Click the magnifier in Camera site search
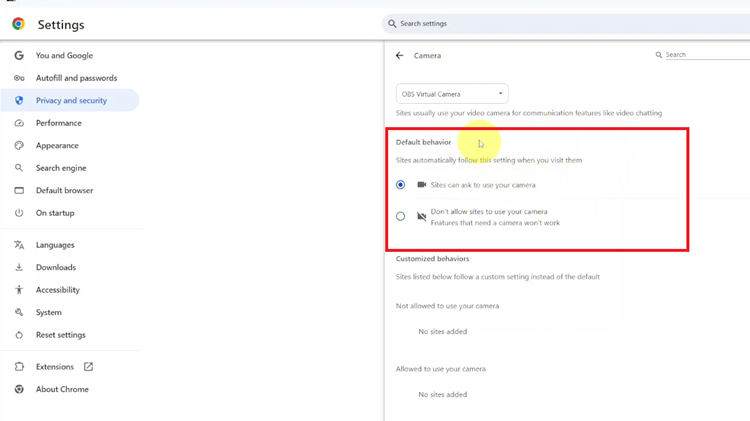This screenshot has width=750, height=421. 659,55
